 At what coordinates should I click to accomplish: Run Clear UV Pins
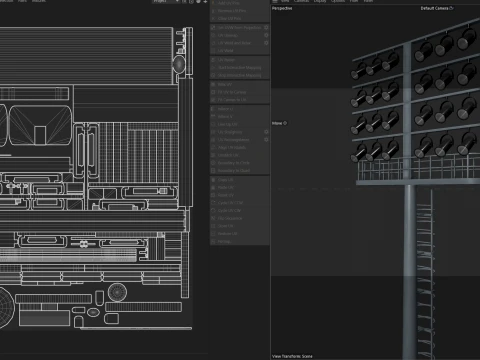click(x=239, y=18)
